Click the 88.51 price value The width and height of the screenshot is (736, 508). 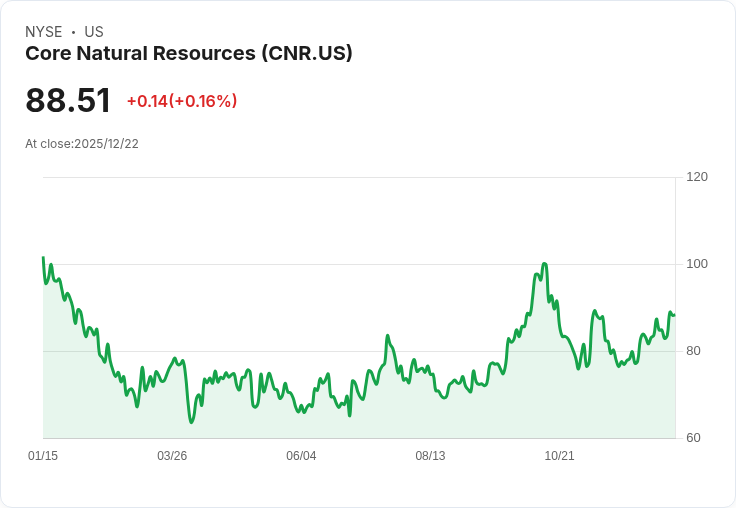(x=68, y=100)
